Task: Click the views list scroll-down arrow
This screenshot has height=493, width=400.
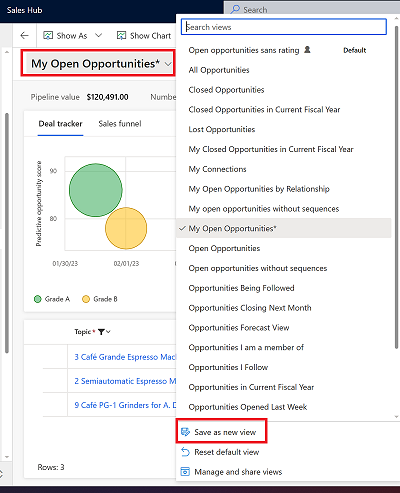Action: [x=396, y=417]
